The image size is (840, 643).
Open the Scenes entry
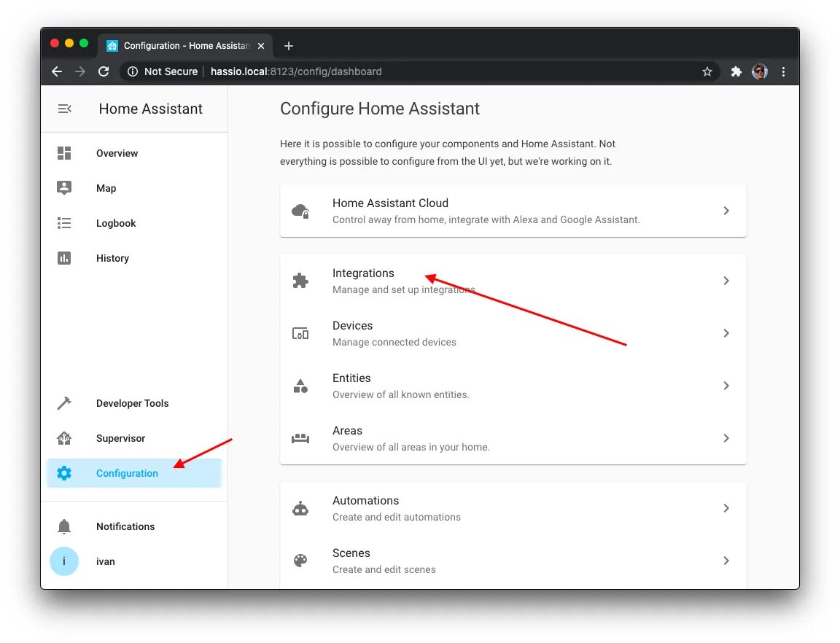click(x=513, y=561)
